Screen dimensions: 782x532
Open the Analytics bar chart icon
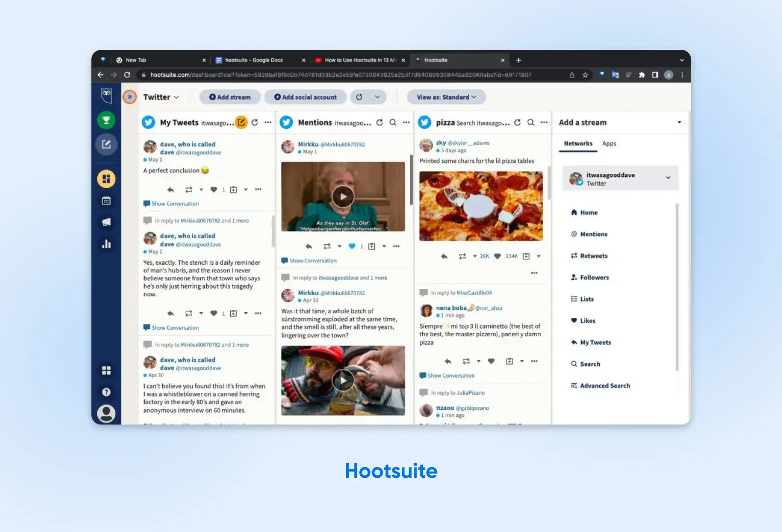(106, 244)
